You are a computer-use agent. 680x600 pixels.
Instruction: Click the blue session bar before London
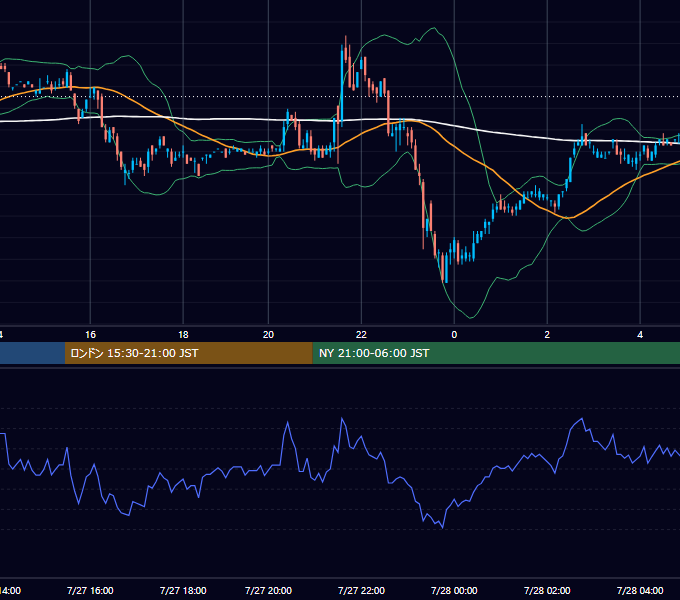[x=33, y=353]
